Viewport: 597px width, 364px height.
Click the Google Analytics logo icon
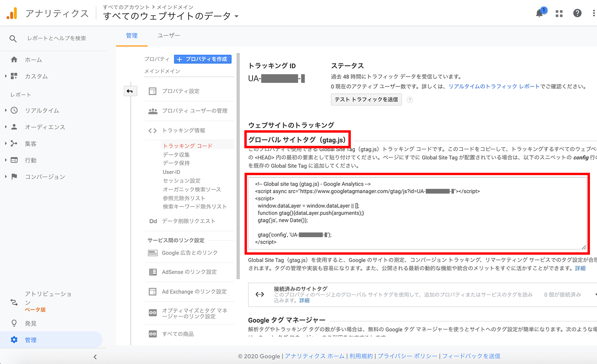coord(12,13)
